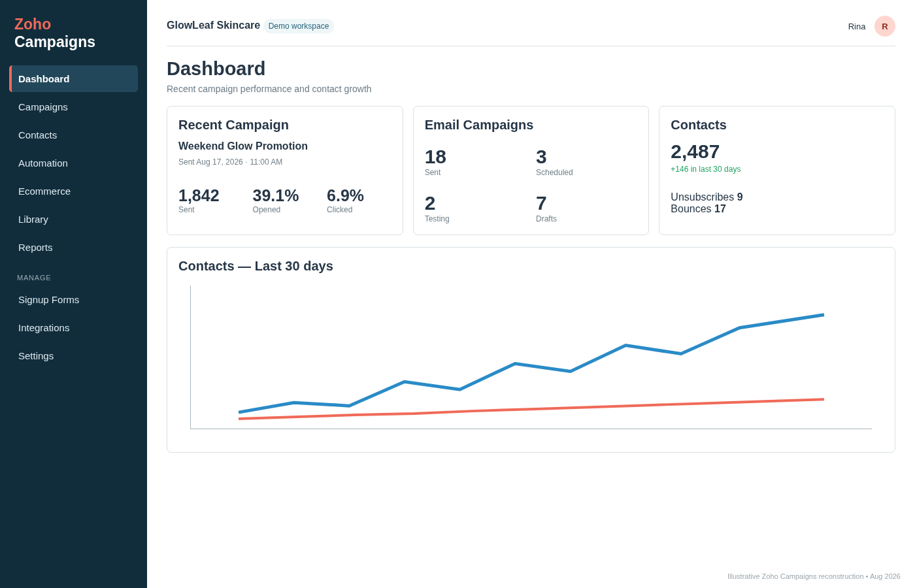This screenshot has height=588, width=915.
Task: Click the Sent Aug 17, 2026 timestamp
Action: pyautogui.click(x=231, y=162)
